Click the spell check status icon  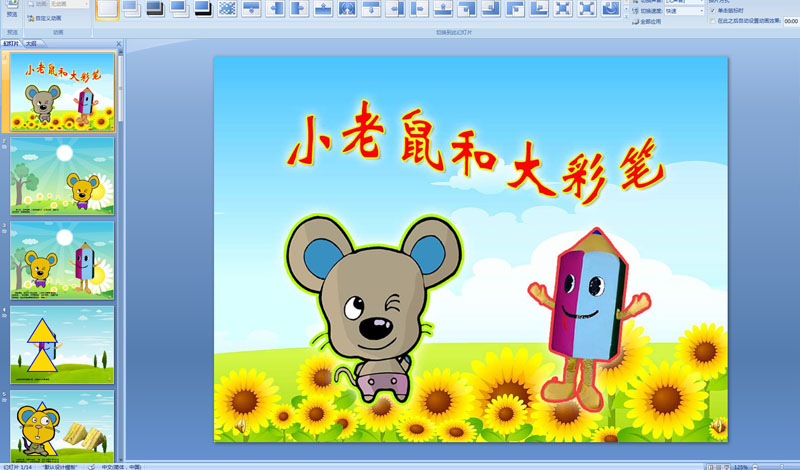pos(91,467)
